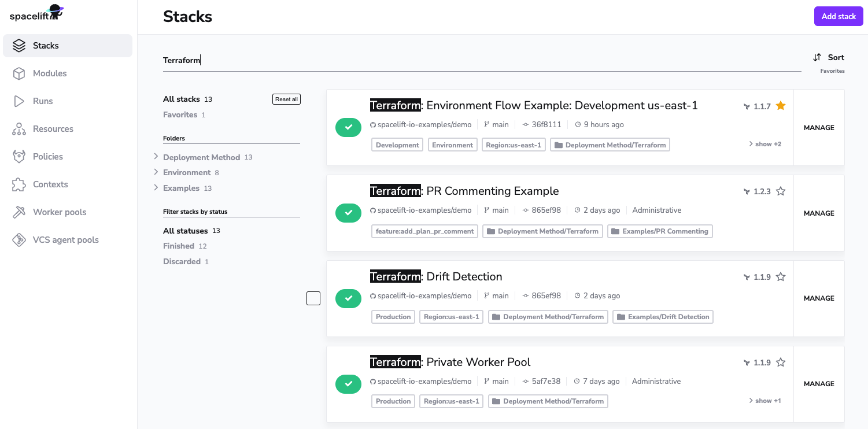Filter stacks by Finished status
The height and width of the screenshot is (429, 868).
click(x=179, y=246)
